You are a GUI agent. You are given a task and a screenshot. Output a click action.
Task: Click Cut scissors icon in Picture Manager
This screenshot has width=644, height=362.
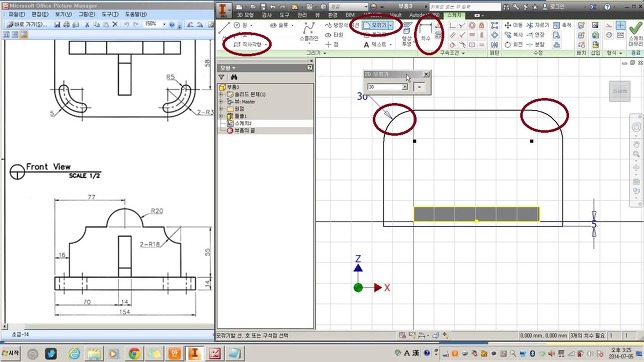(87, 25)
